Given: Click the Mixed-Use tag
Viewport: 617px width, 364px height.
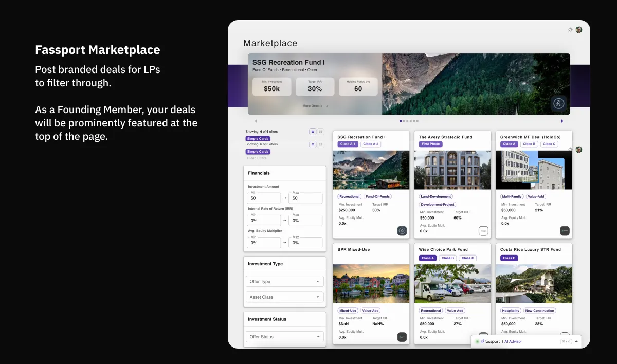Looking at the screenshot, I should point(348,311).
